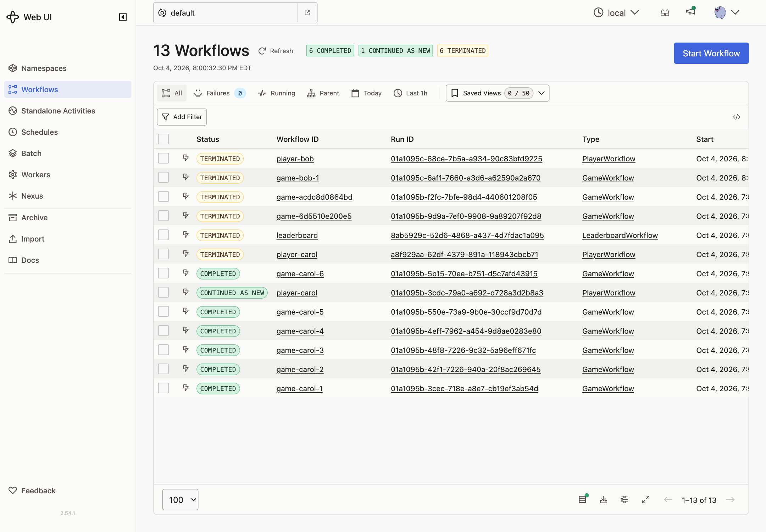This screenshot has height=532, width=766.
Task: Open Nexus in the sidebar
Action: point(68,196)
